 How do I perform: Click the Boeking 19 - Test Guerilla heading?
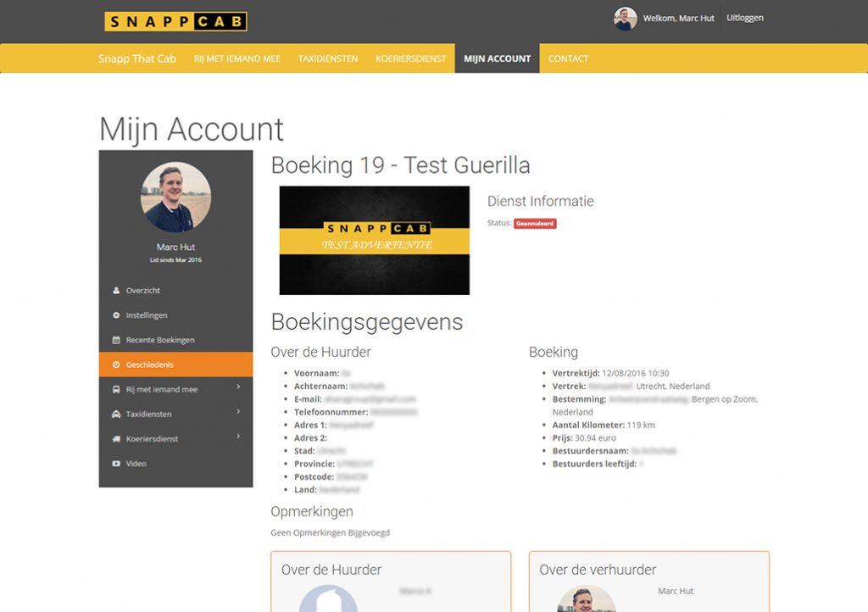(400, 165)
